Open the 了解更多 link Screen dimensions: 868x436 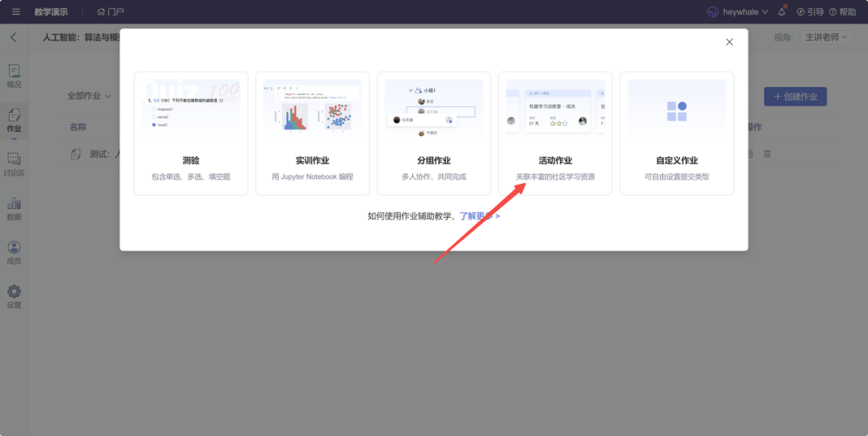(x=479, y=216)
